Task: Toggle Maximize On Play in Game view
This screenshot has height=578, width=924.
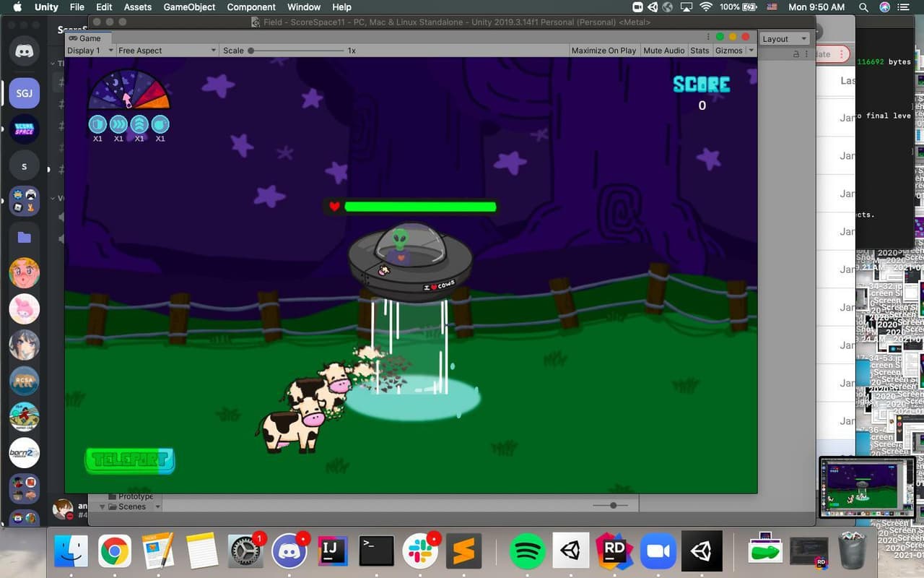Action: [603, 51]
